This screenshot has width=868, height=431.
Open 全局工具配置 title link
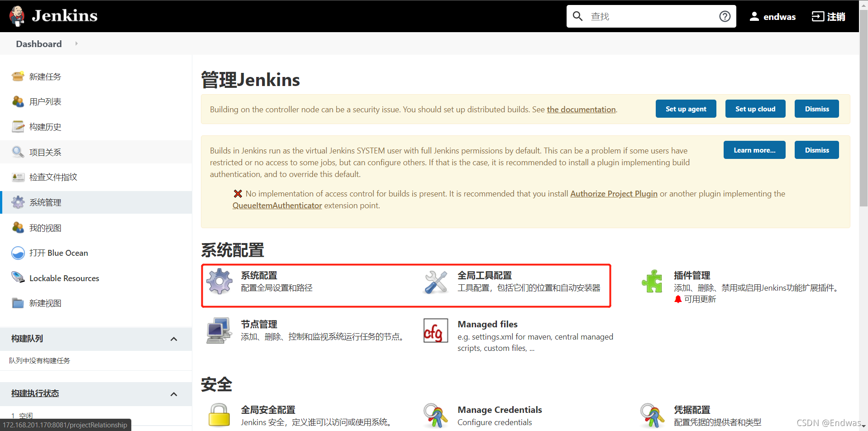coord(485,275)
